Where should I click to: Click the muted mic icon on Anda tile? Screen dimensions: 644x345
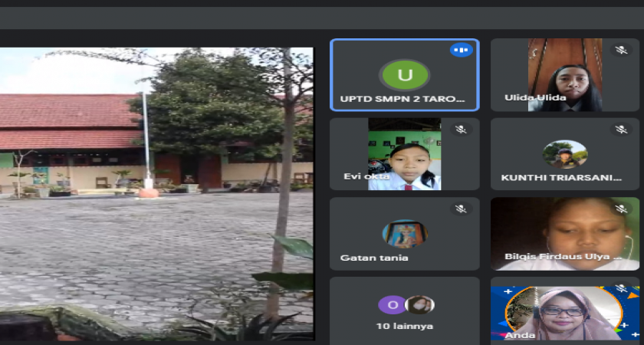click(x=621, y=287)
